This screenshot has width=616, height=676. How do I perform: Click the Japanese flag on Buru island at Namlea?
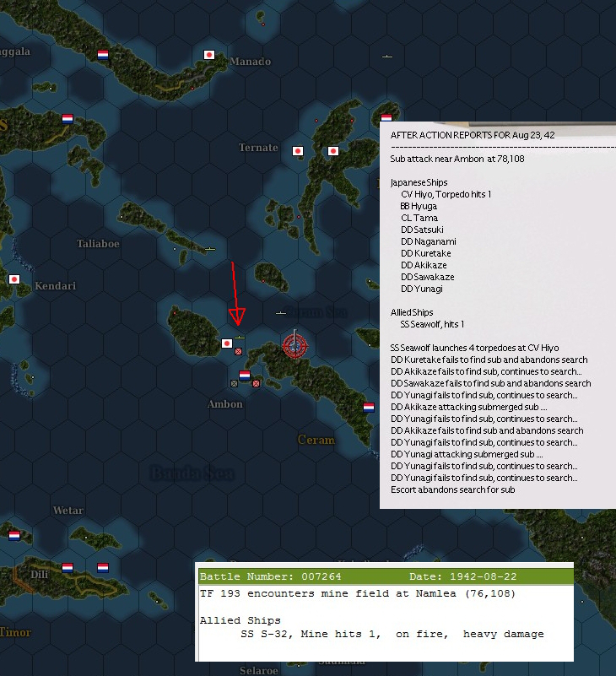click(x=227, y=343)
